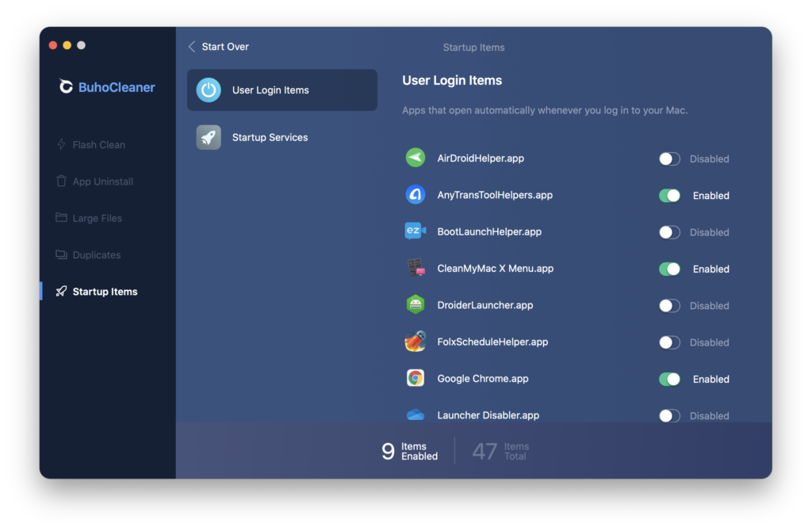The width and height of the screenshot is (812, 531).
Task: Turn off CleanMyMac X Menu.app toggle
Action: click(669, 269)
